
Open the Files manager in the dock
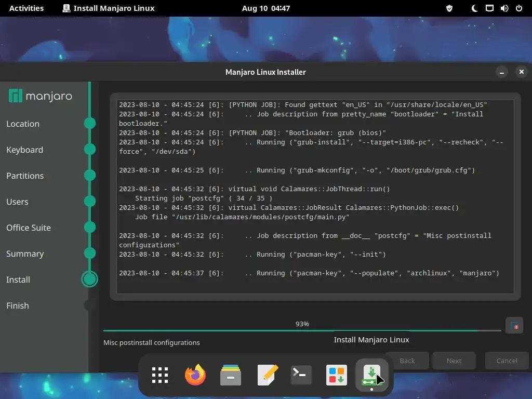click(x=230, y=375)
